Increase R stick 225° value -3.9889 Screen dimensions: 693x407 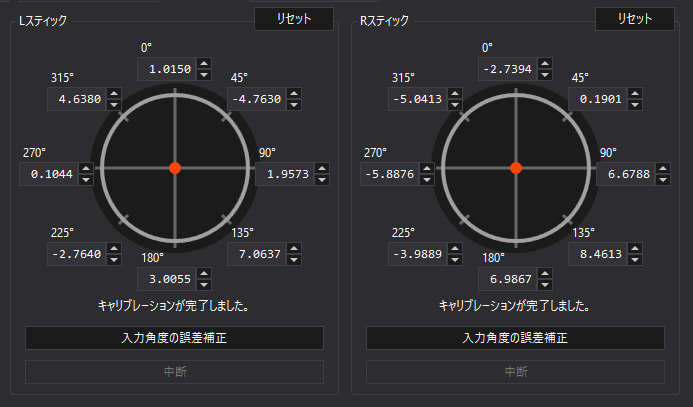coord(455,249)
